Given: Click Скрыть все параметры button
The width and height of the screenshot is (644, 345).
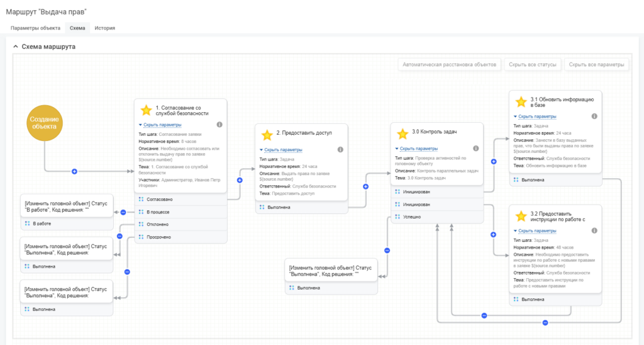Looking at the screenshot, I should [x=596, y=65].
